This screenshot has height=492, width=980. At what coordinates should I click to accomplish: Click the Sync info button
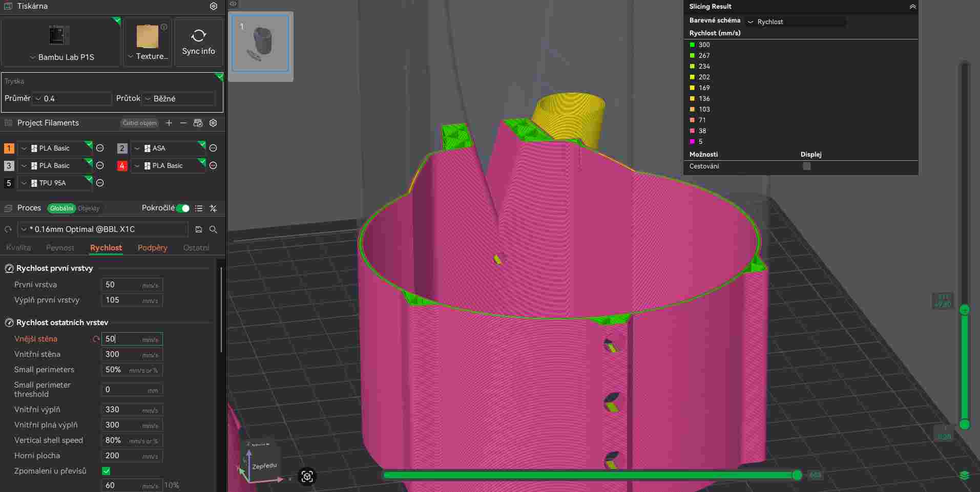tap(199, 42)
